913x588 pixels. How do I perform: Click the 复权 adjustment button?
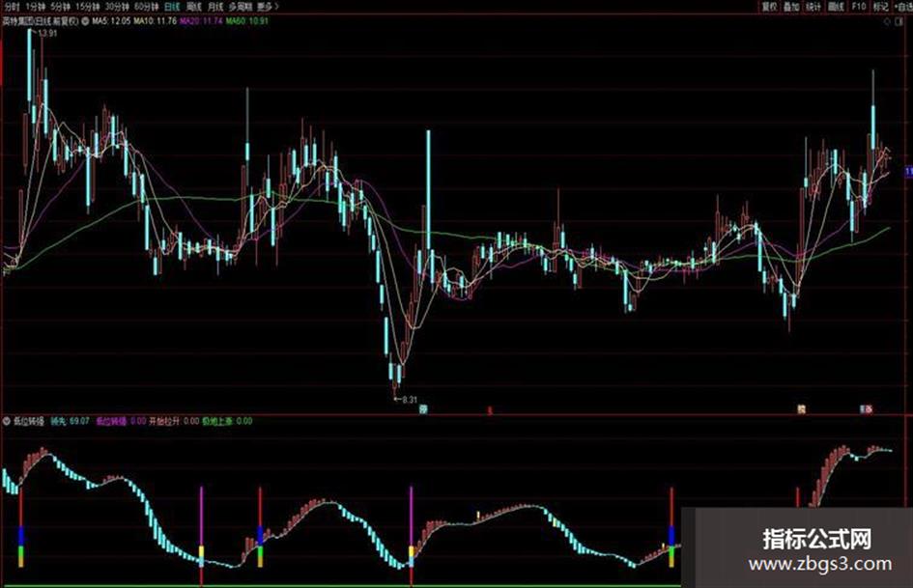pos(770,7)
